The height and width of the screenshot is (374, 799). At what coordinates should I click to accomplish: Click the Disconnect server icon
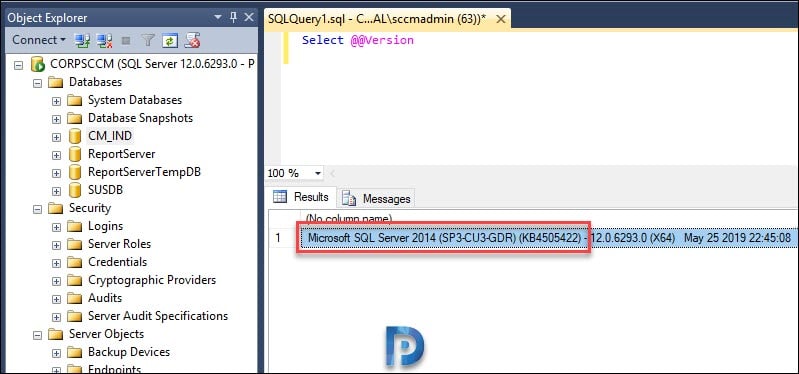tap(104, 40)
